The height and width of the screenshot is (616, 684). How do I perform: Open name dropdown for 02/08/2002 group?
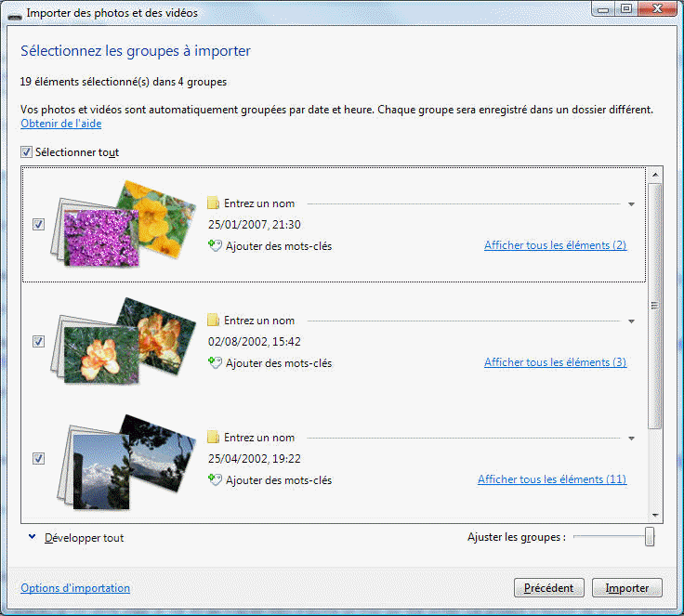631,321
